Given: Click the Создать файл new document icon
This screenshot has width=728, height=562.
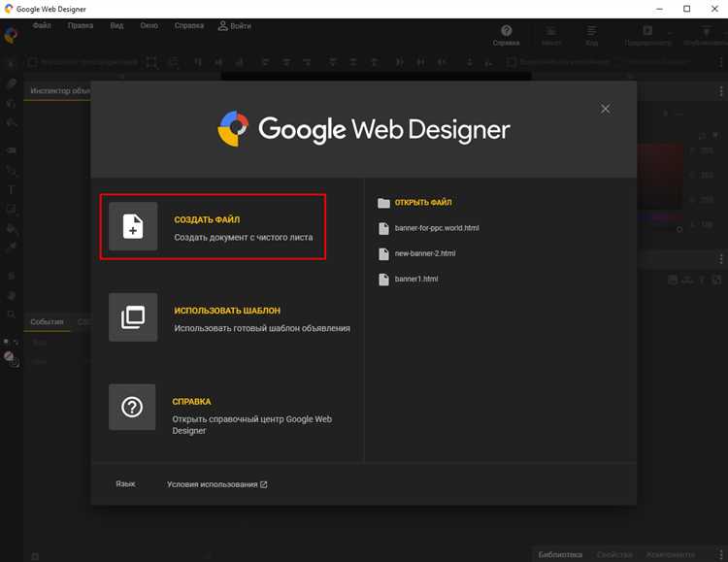Looking at the screenshot, I should tap(133, 227).
